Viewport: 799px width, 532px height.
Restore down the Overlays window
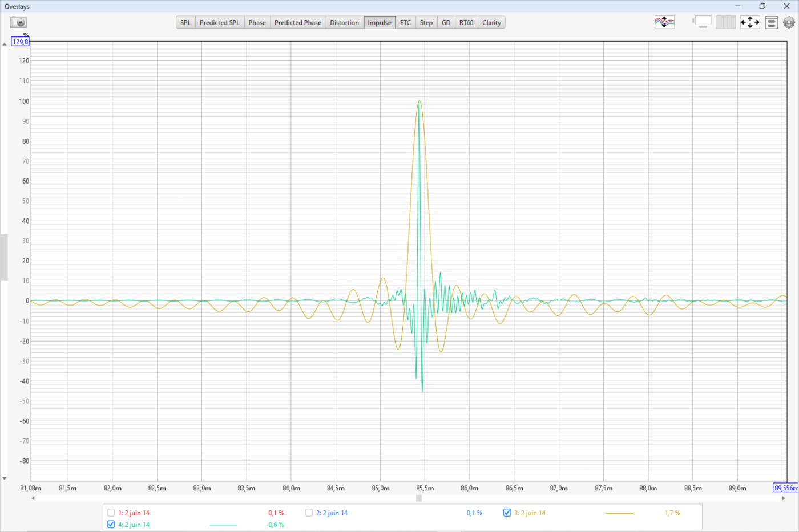762,6
